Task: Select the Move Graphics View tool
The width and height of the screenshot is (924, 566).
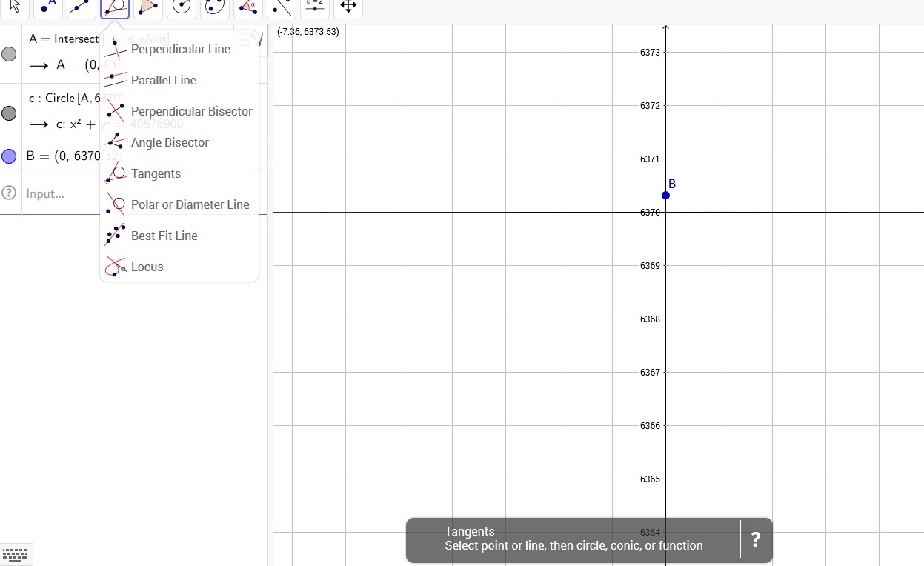Action: tap(348, 7)
